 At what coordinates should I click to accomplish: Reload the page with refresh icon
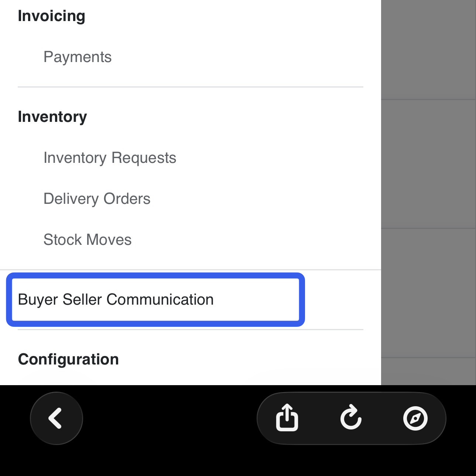(x=351, y=418)
